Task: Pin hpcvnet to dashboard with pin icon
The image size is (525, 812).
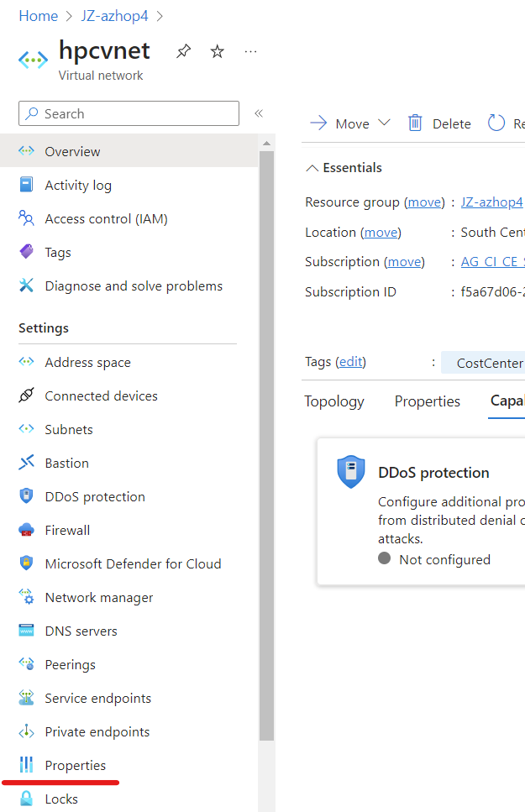Action: click(x=183, y=51)
